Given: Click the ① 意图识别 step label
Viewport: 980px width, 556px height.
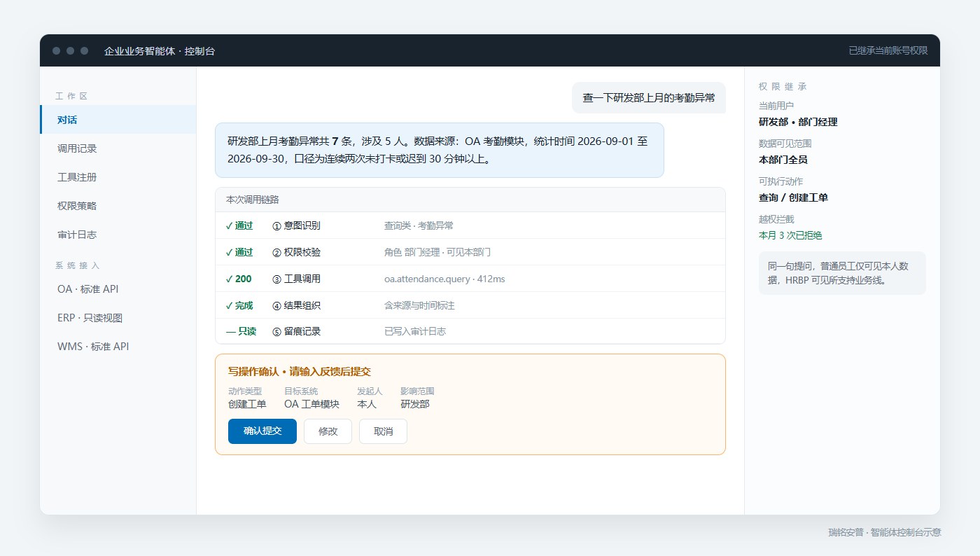Looking at the screenshot, I should pyautogui.click(x=296, y=225).
